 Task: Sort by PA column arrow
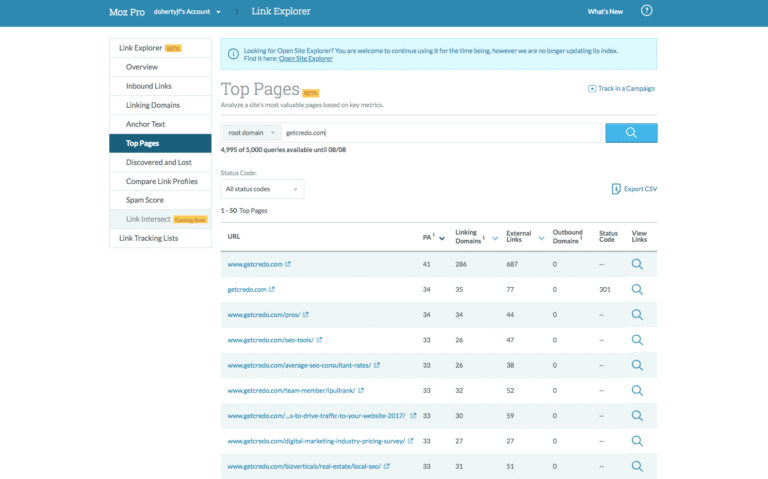pos(442,239)
